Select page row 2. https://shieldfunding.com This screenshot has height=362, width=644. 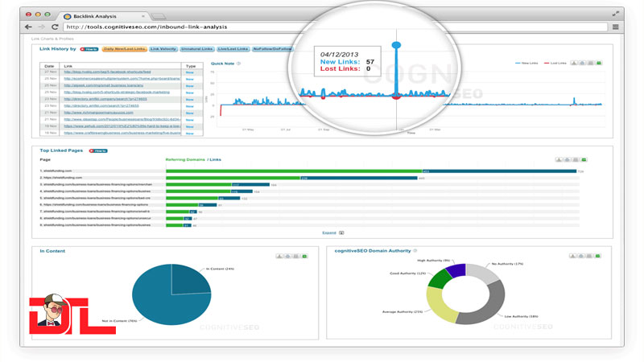[61, 178]
